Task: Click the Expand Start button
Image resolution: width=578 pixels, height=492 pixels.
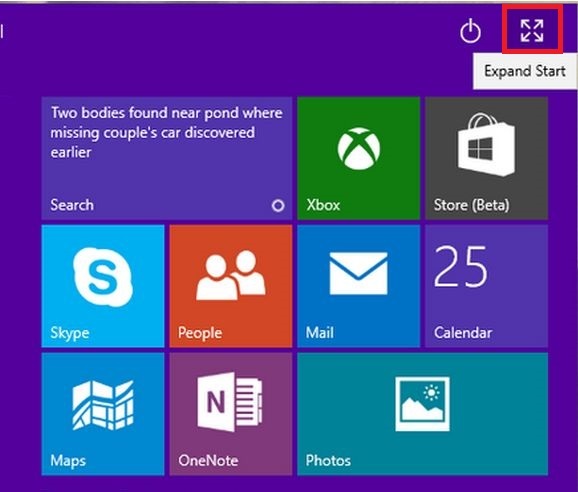Action: (532, 30)
